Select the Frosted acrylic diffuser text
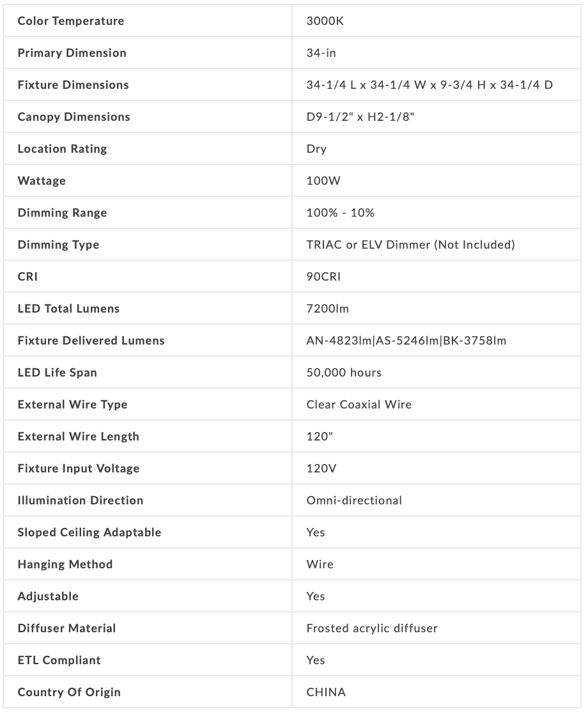 click(372, 628)
